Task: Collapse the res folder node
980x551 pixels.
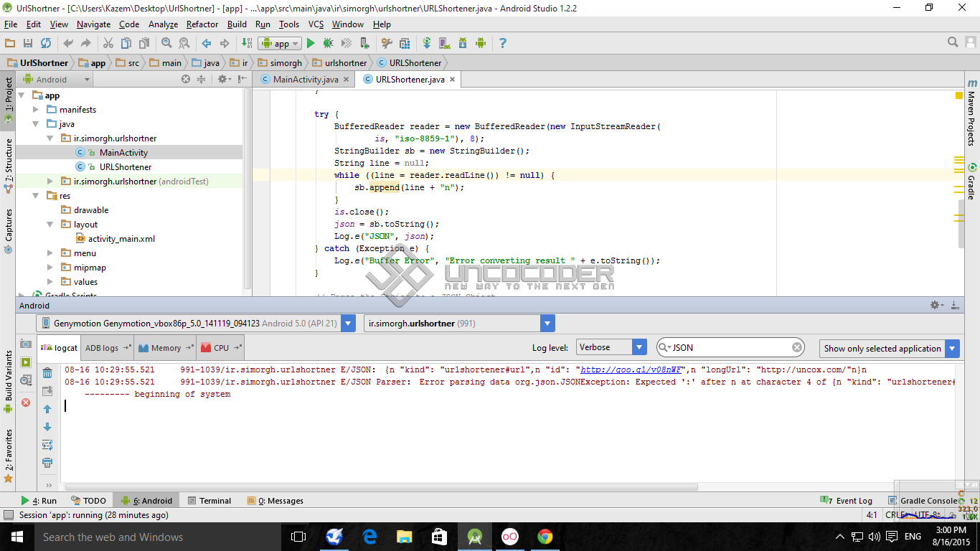Action: [x=37, y=196]
